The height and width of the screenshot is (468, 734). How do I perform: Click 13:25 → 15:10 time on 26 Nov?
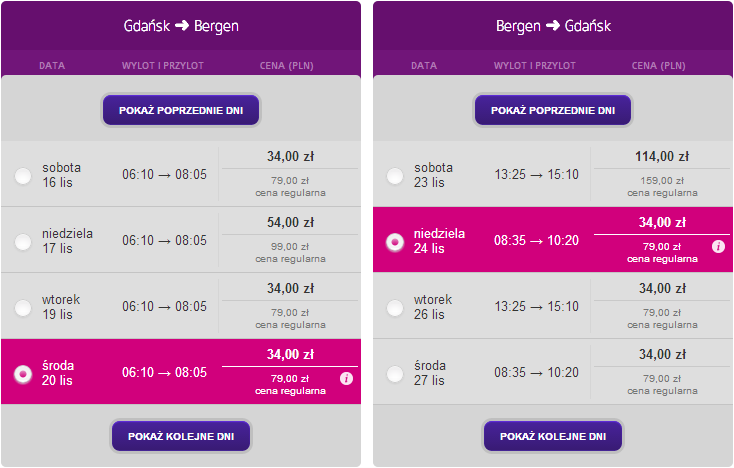tap(536, 307)
